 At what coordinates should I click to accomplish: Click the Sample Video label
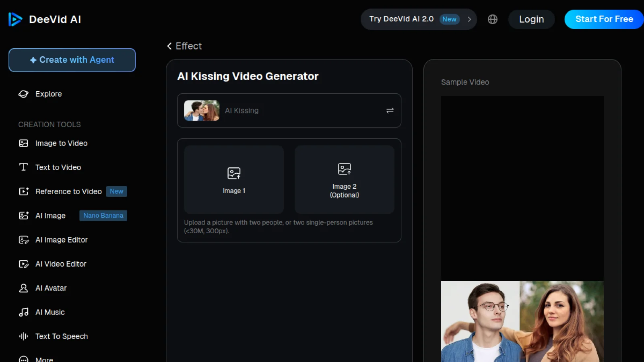tap(465, 82)
